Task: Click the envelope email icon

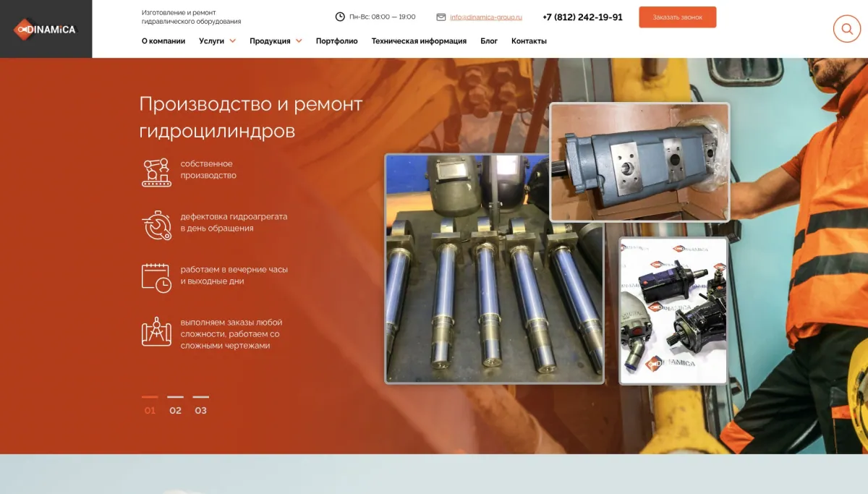Action: 441,17
